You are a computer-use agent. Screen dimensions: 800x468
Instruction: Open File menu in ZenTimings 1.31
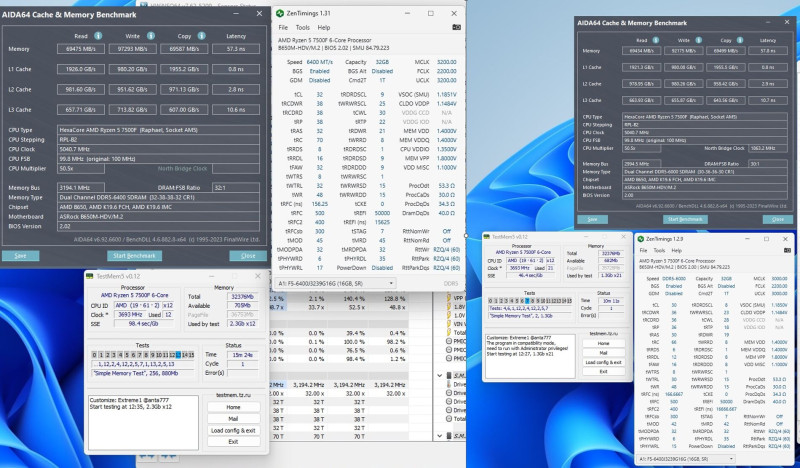[x=283, y=28]
